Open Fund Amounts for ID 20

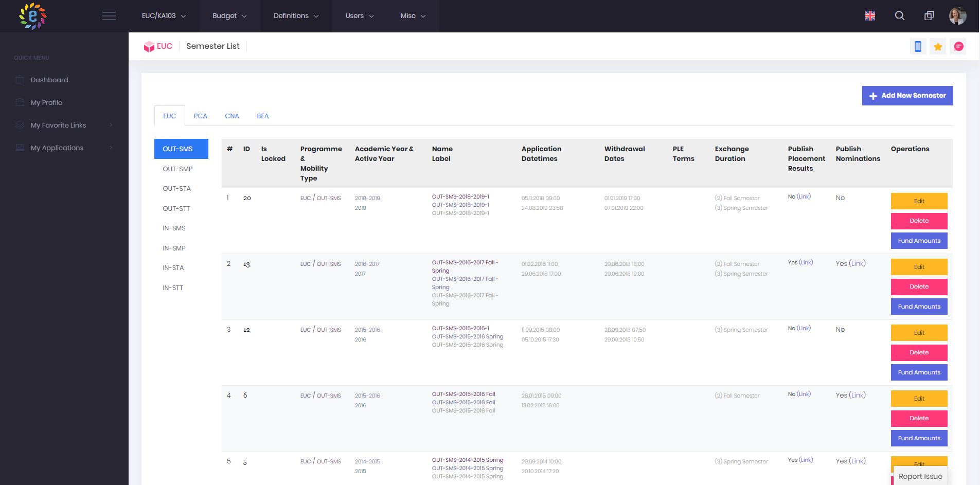919,241
